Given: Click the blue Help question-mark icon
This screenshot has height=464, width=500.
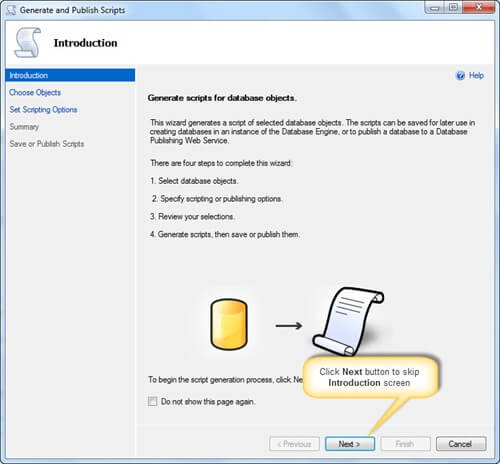Looking at the screenshot, I should (460, 76).
